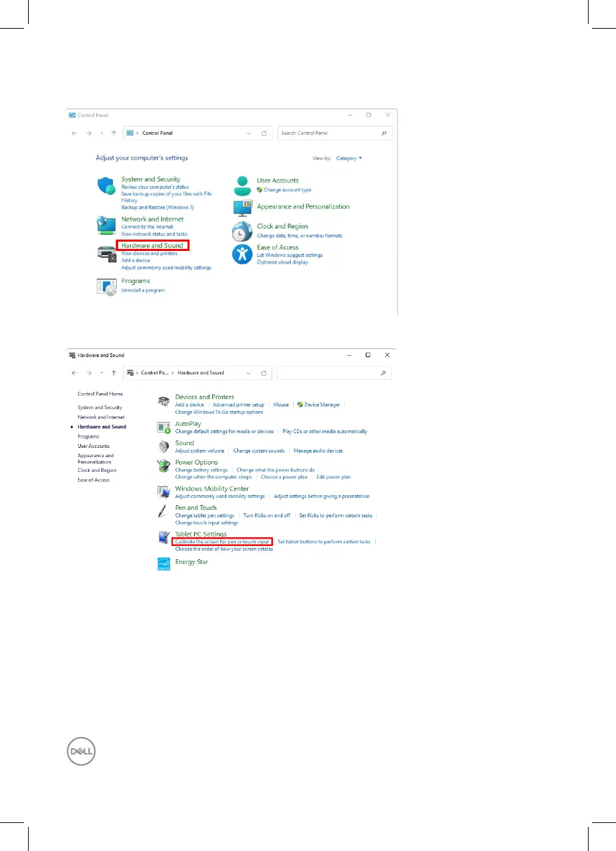The image size is (616, 851).
Task: Click 'Advanced printer setup' link
Action: point(238,404)
